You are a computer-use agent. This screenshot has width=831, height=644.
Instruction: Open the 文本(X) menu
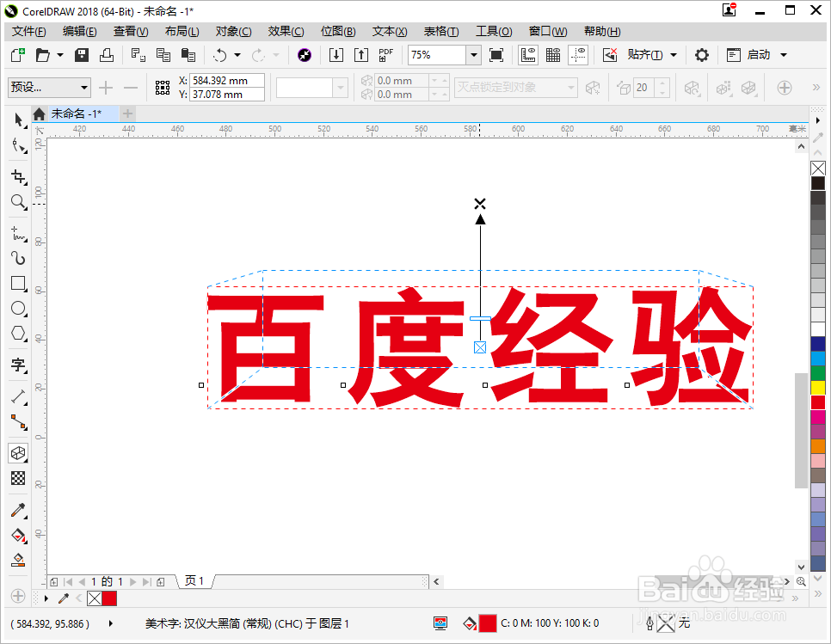tap(390, 31)
